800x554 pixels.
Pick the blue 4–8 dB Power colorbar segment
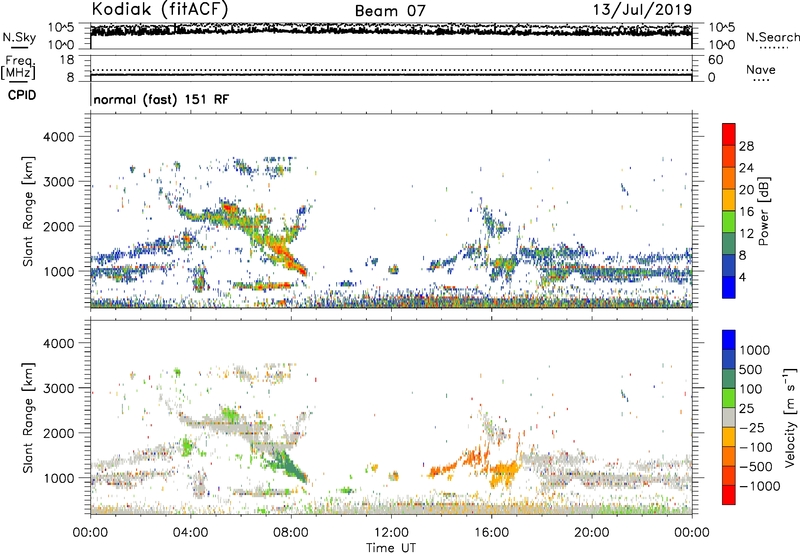pyautogui.click(x=729, y=266)
